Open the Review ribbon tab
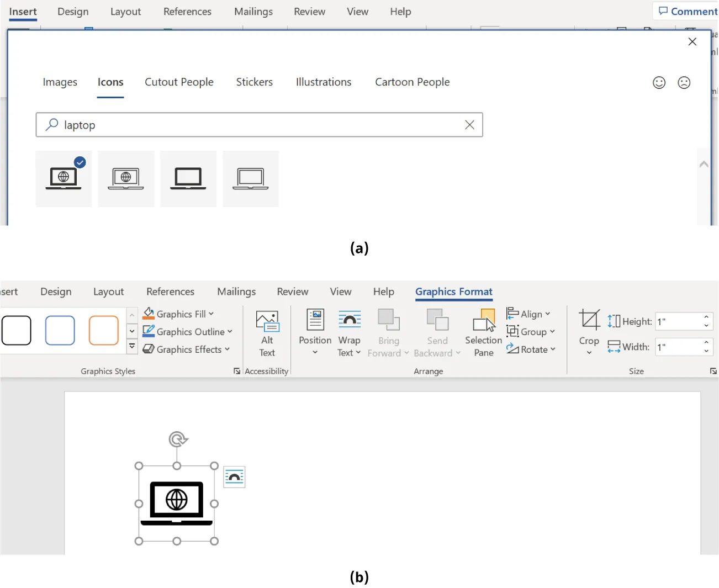This screenshot has width=719, height=588. [x=309, y=11]
